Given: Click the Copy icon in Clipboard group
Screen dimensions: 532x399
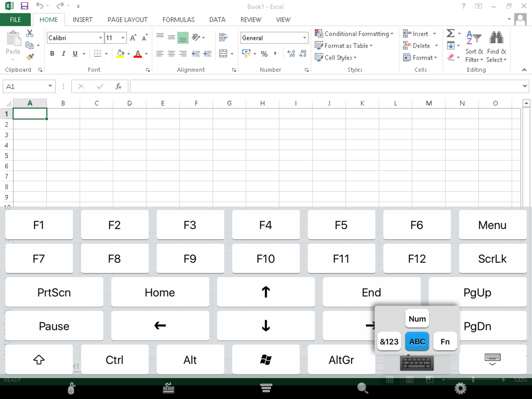Looking at the screenshot, I should 29,45.
